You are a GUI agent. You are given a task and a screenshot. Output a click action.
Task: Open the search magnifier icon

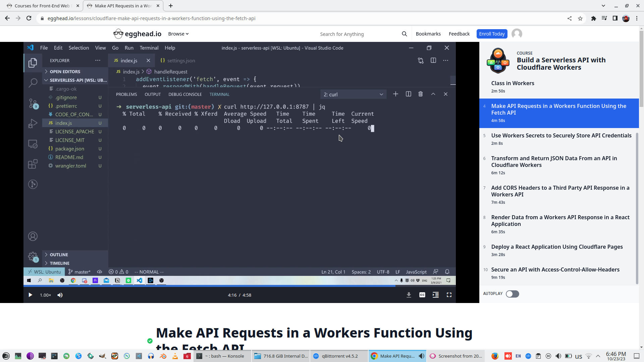pyautogui.click(x=404, y=34)
